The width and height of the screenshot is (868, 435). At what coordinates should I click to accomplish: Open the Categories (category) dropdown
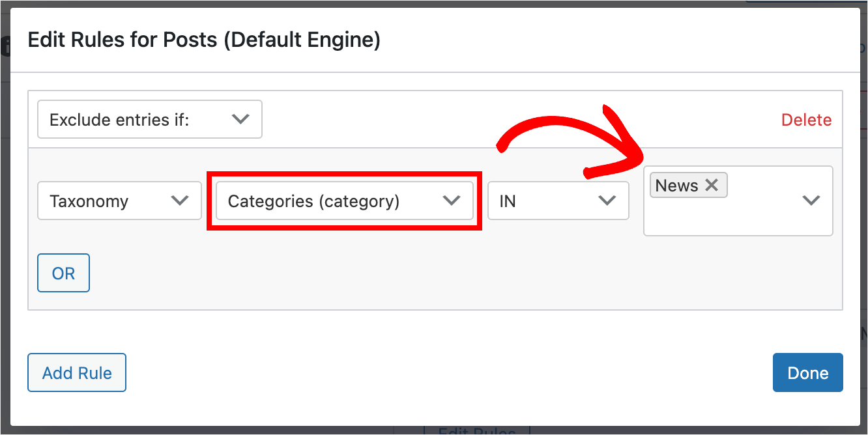(344, 201)
